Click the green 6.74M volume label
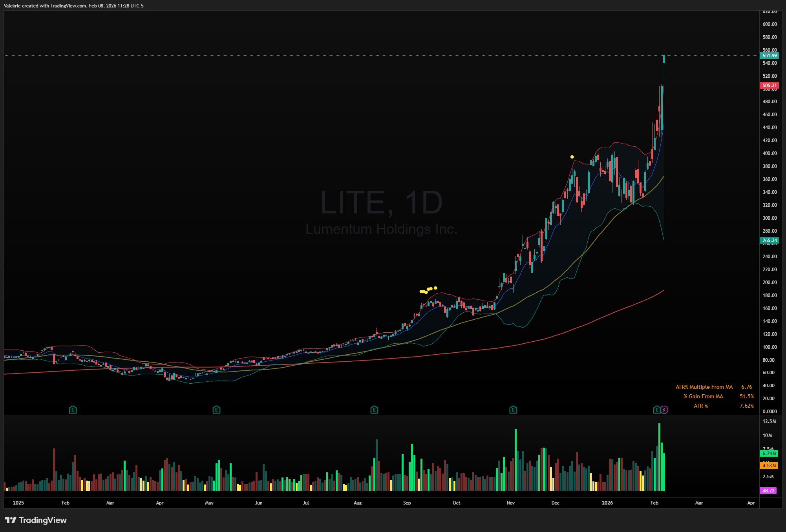 click(x=769, y=454)
